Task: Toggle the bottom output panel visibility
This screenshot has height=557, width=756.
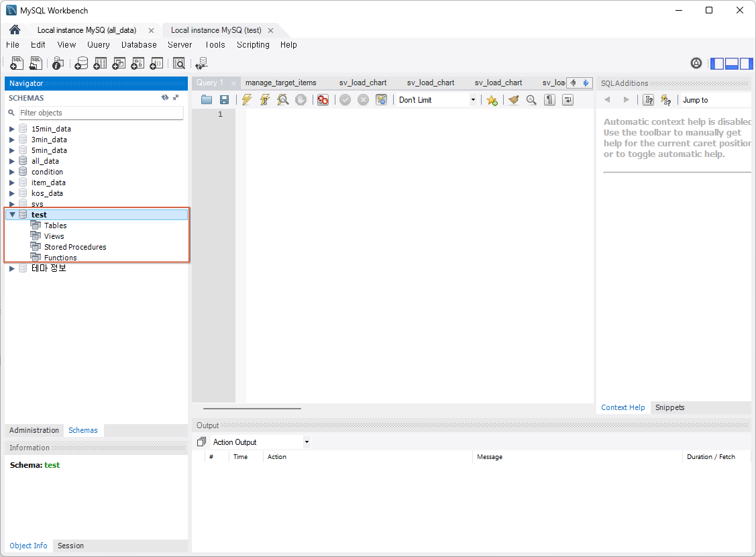Action: pos(732,63)
